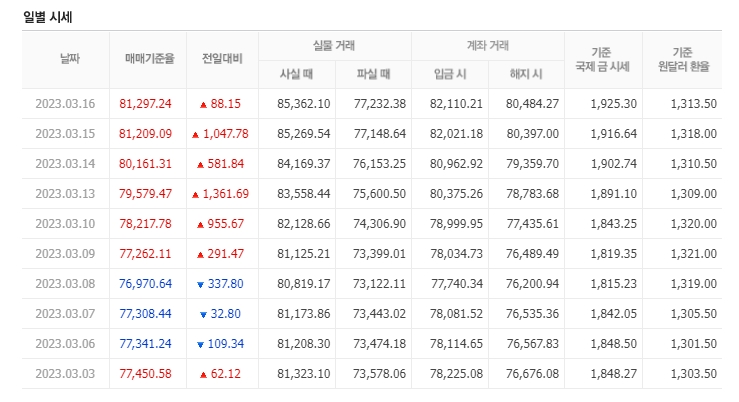This screenshot has width=739, height=402.
Task: Click buy price 85,362.10
Action: click(x=304, y=104)
